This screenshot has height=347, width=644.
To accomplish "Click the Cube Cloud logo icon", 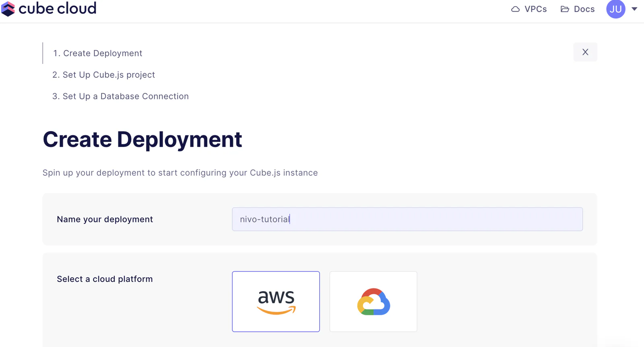I will click(x=8, y=8).
